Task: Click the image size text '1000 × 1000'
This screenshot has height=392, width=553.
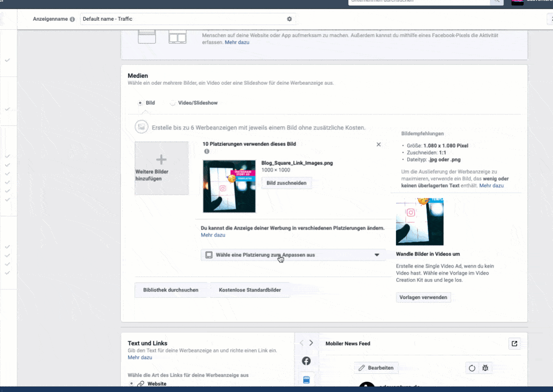Action: click(276, 170)
